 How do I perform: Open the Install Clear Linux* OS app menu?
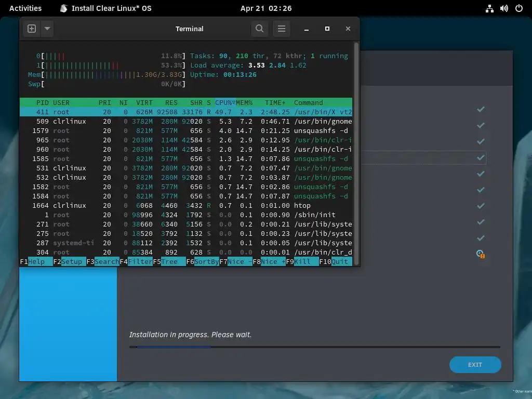(106, 8)
